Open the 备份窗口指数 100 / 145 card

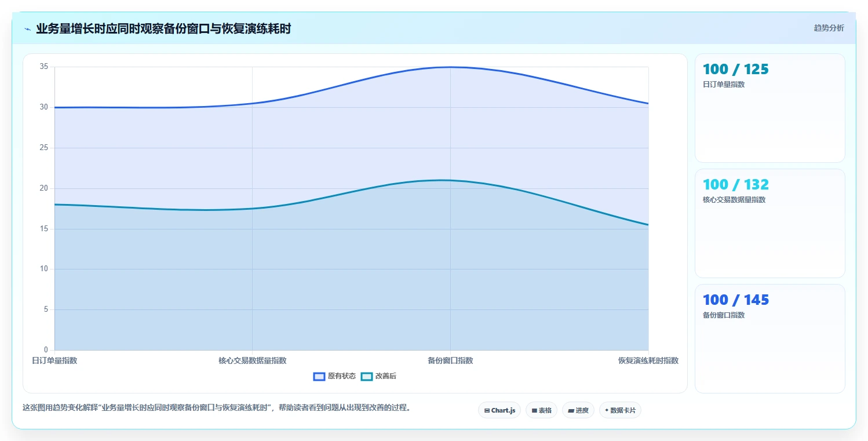click(x=770, y=339)
